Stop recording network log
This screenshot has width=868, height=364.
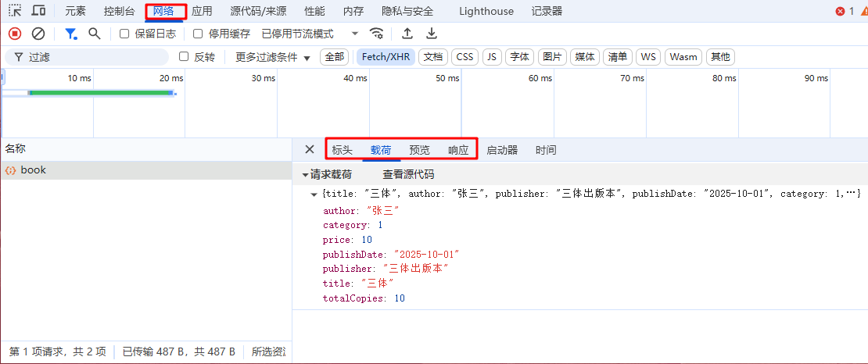click(x=15, y=34)
